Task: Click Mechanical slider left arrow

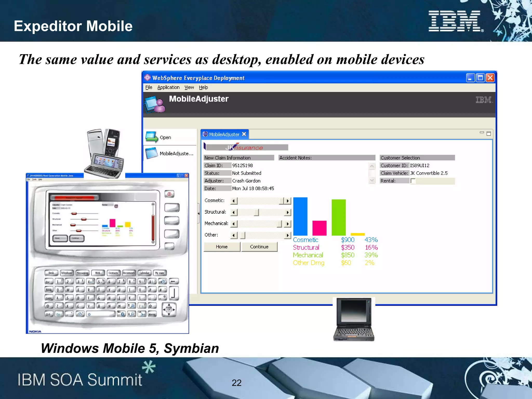Action: click(x=234, y=224)
